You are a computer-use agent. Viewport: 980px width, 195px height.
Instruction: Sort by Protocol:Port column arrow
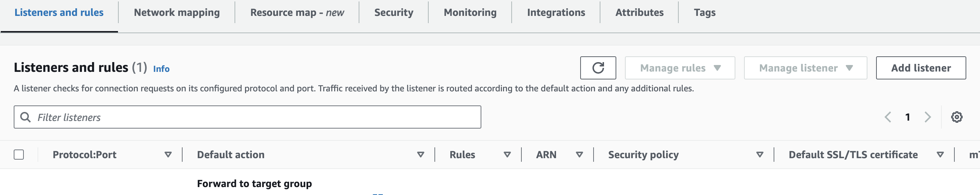point(168,155)
